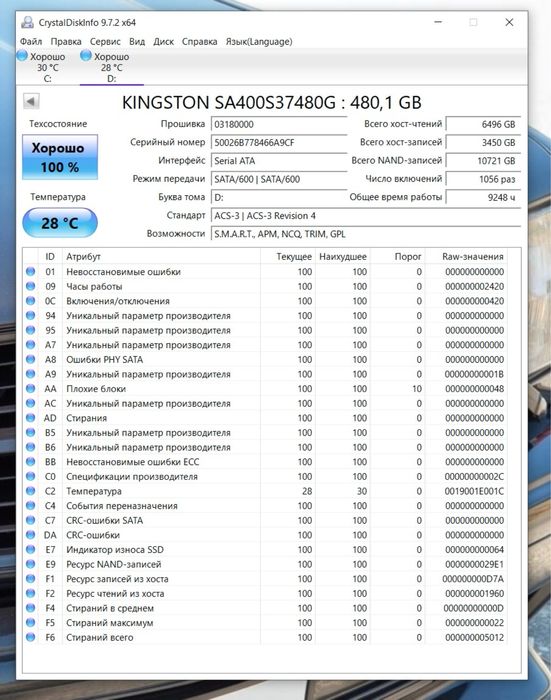Click the Хорошо 100 % health status button

[x=60, y=157]
